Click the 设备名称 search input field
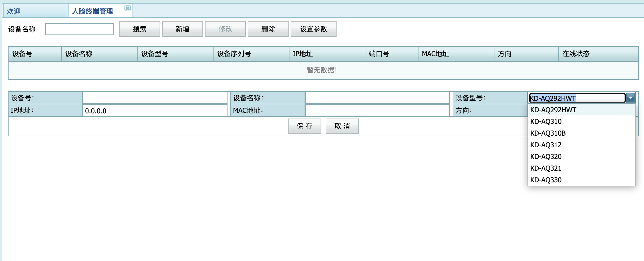 [79, 29]
